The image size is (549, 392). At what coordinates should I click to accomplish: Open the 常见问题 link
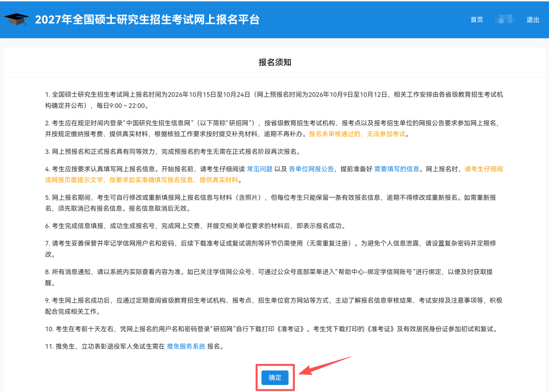(x=260, y=169)
